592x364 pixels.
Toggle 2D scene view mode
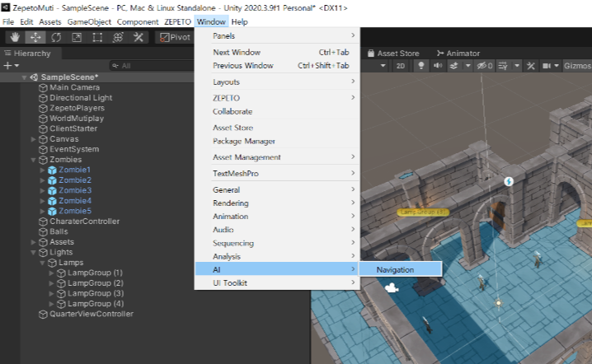pyautogui.click(x=401, y=66)
